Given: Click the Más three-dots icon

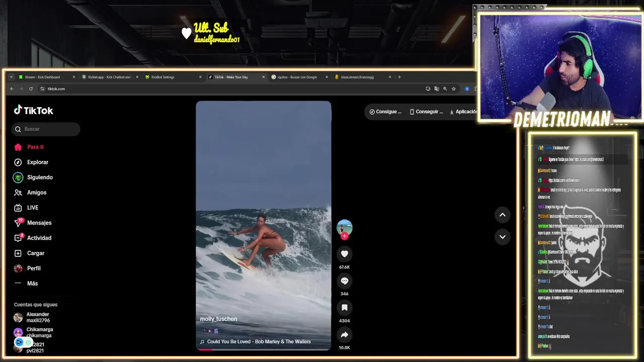Looking at the screenshot, I should [18, 284].
